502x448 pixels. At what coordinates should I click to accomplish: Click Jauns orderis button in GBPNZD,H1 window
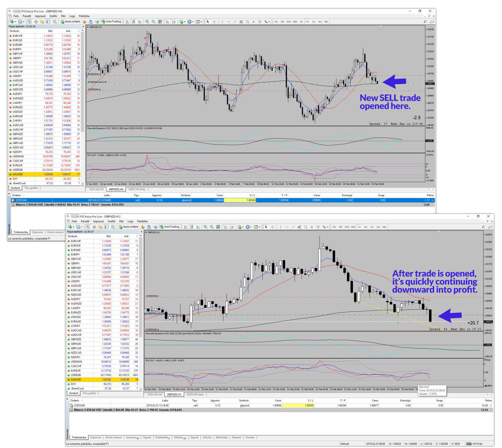click(129, 227)
